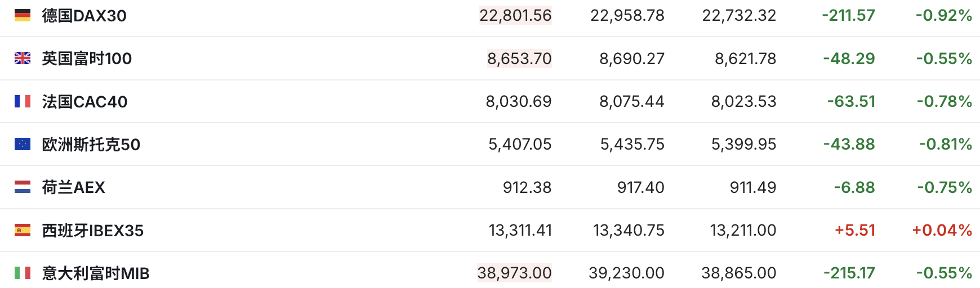This screenshot has height=288, width=980.
Task: Click the Italian flag icon
Action: 23,273
